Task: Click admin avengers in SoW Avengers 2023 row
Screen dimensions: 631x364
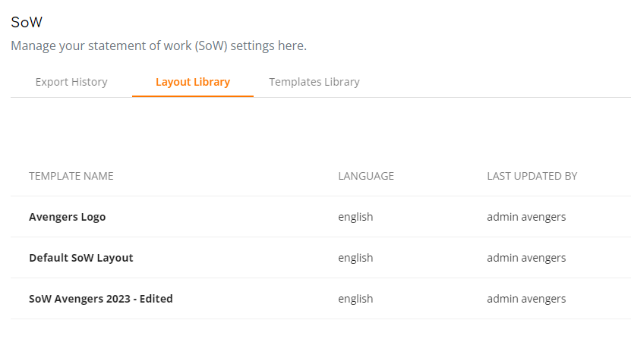Action: (526, 299)
